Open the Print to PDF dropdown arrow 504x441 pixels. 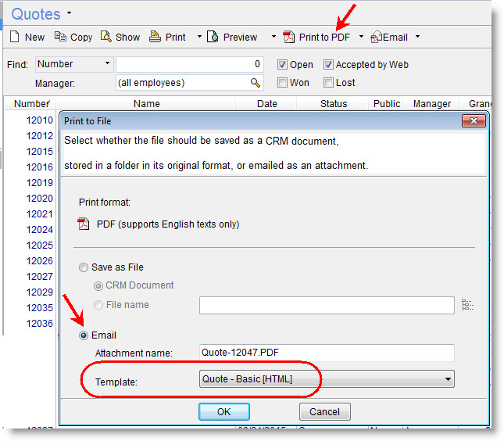tap(361, 37)
